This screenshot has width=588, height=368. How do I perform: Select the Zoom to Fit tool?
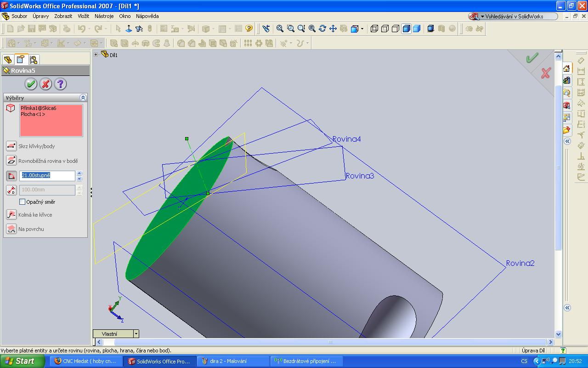[280, 29]
